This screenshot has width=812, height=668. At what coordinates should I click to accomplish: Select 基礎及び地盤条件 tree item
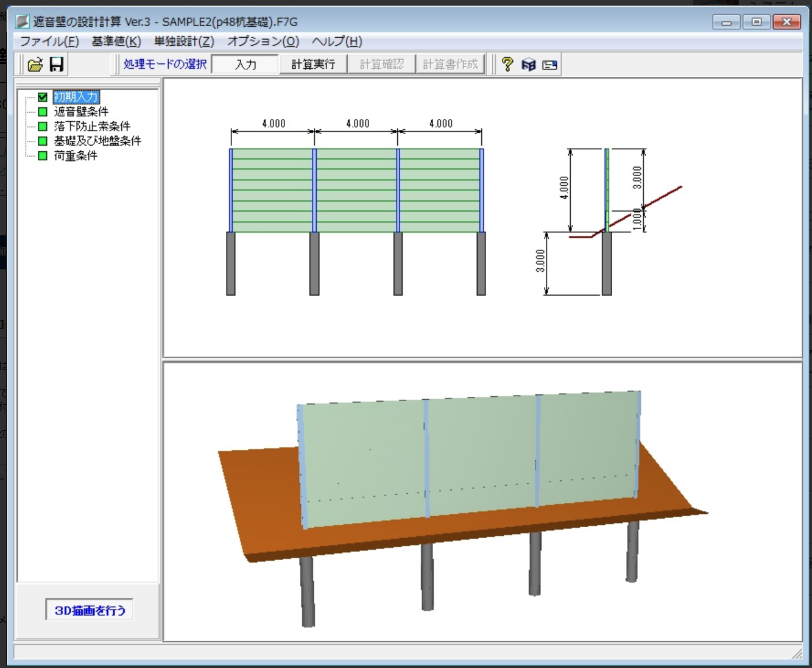coord(97,141)
